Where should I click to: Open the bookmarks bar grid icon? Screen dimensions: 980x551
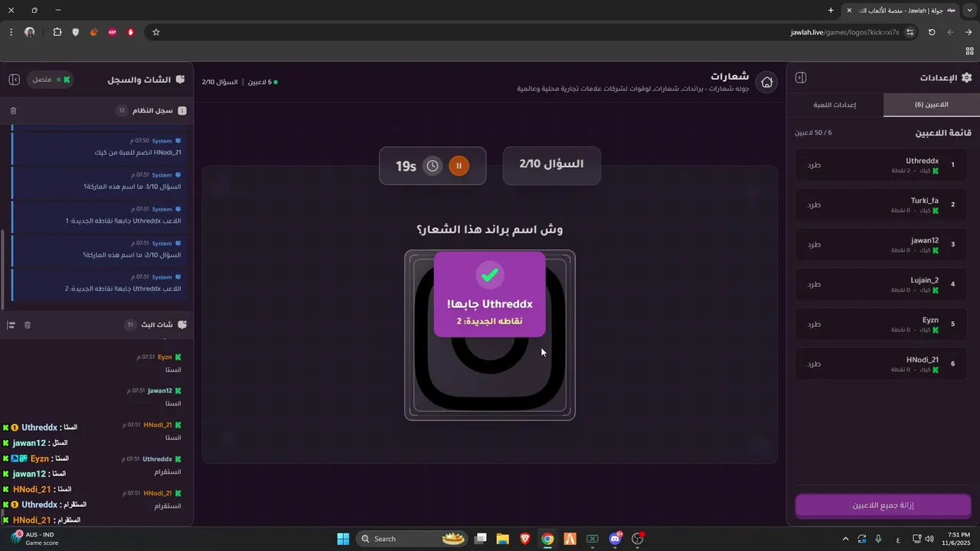pyautogui.click(x=969, y=51)
